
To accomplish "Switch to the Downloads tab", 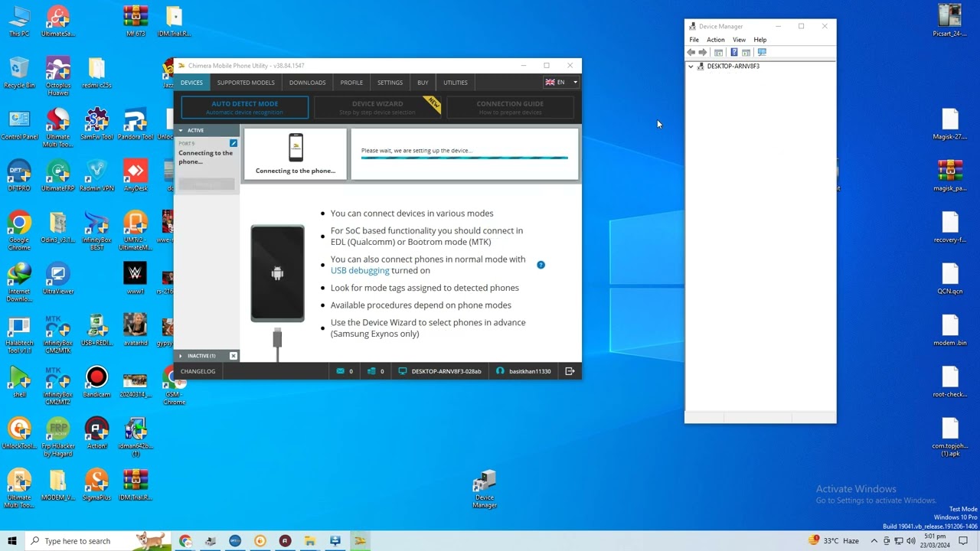I will (307, 83).
